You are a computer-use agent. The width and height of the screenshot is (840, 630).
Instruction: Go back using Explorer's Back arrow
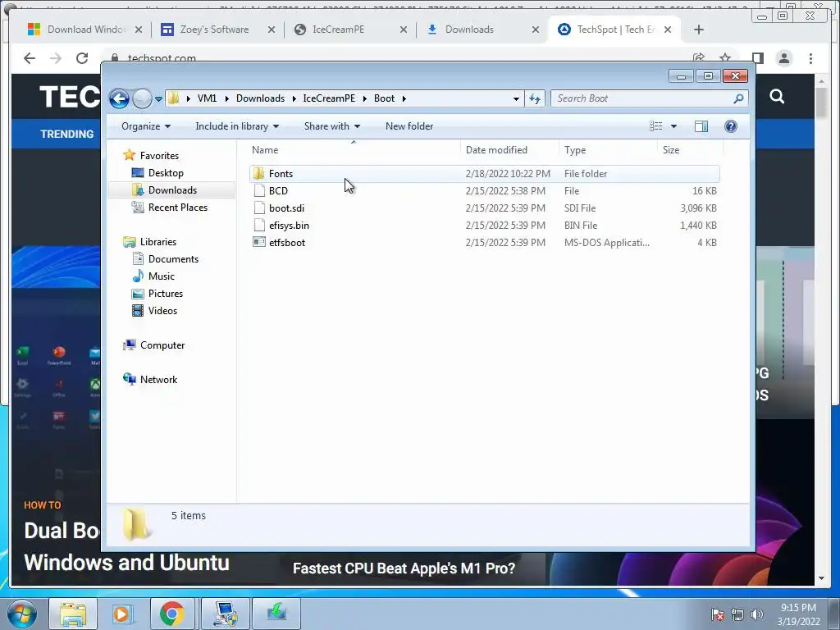[x=119, y=98]
